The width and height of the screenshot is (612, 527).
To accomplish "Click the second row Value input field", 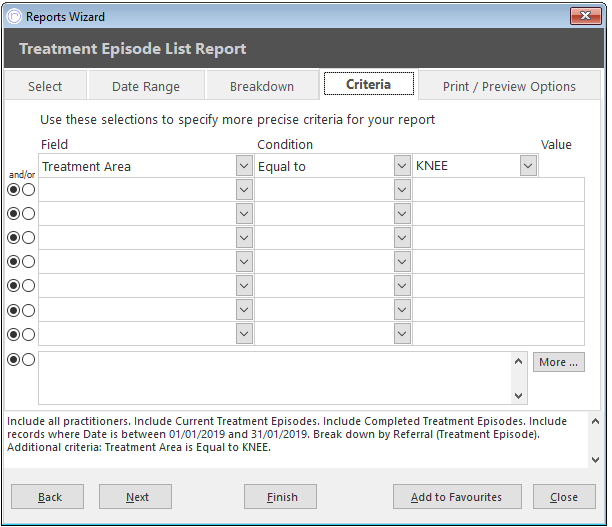I will pyautogui.click(x=498, y=190).
